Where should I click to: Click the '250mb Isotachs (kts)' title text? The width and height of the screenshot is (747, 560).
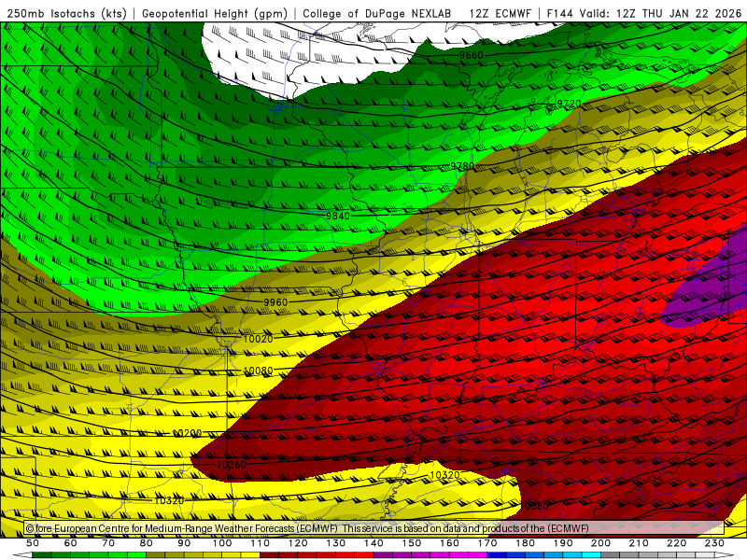pyautogui.click(x=66, y=13)
